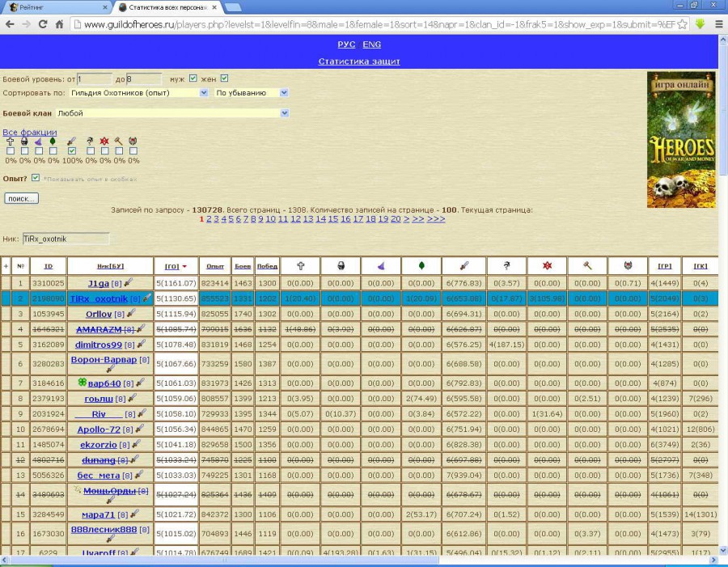Open the player profile Apollo-72
728x567 pixels.
click(99, 429)
